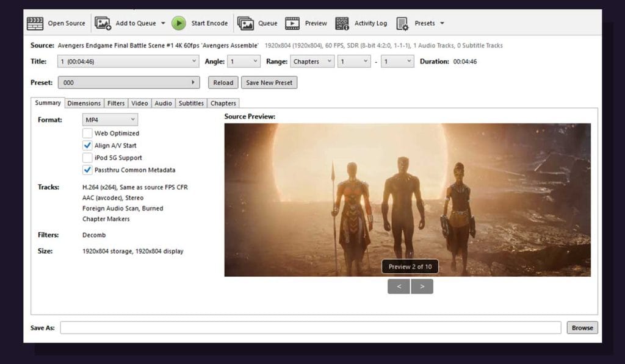The image size is (625, 364).
Task: Go to the next preview image
Action: click(422, 287)
